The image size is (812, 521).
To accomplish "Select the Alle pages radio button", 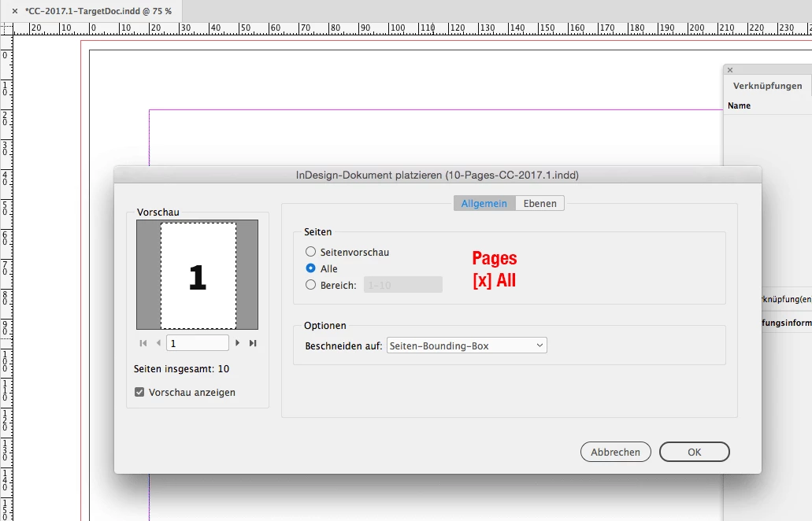I will [x=311, y=268].
